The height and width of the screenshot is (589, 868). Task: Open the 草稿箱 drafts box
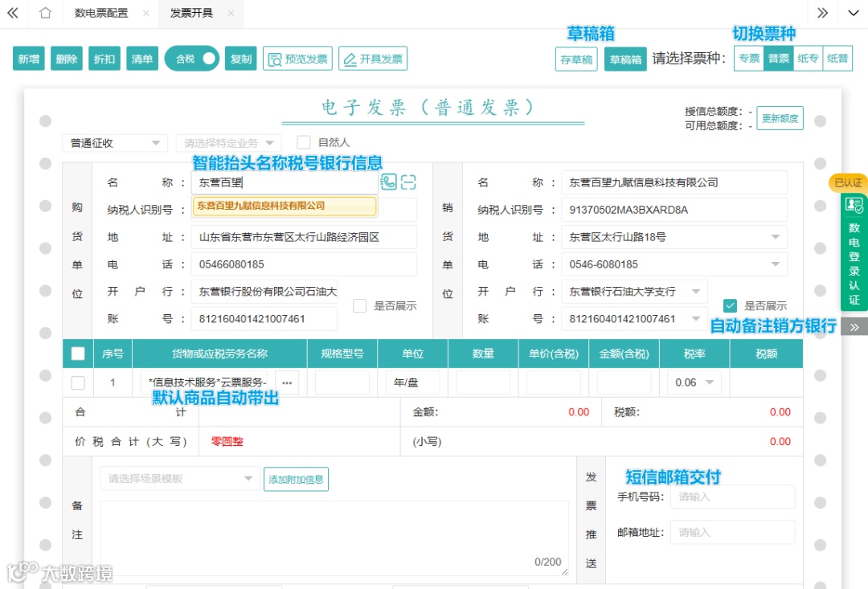click(625, 59)
